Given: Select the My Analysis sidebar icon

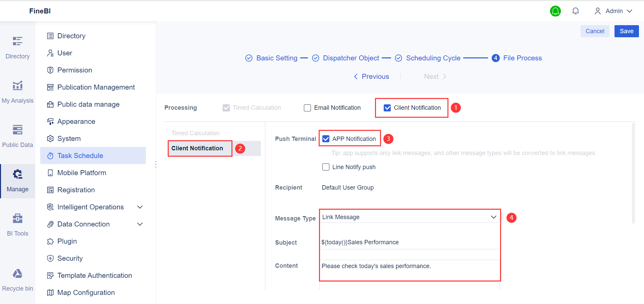Looking at the screenshot, I should pos(17,89).
